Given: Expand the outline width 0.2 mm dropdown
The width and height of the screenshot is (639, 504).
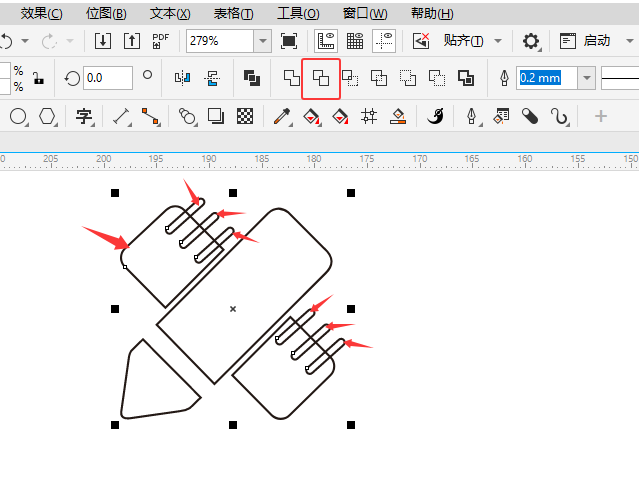Looking at the screenshot, I should [x=586, y=78].
